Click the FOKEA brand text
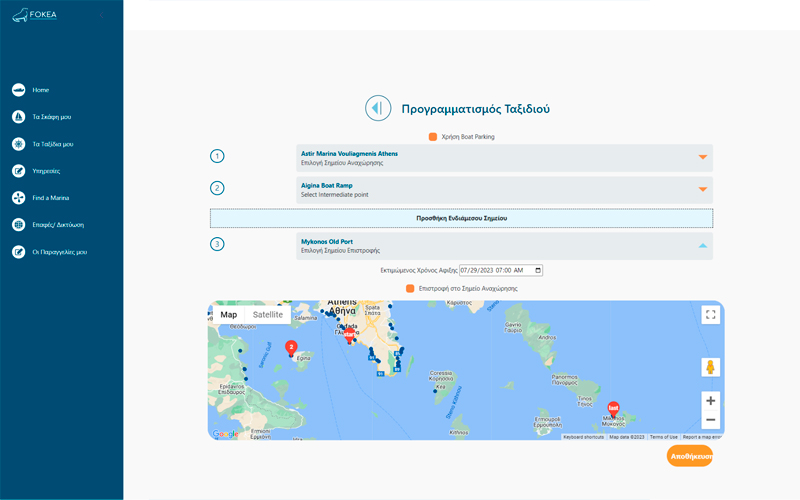Screen dimensions: 800x500 point(43,15)
